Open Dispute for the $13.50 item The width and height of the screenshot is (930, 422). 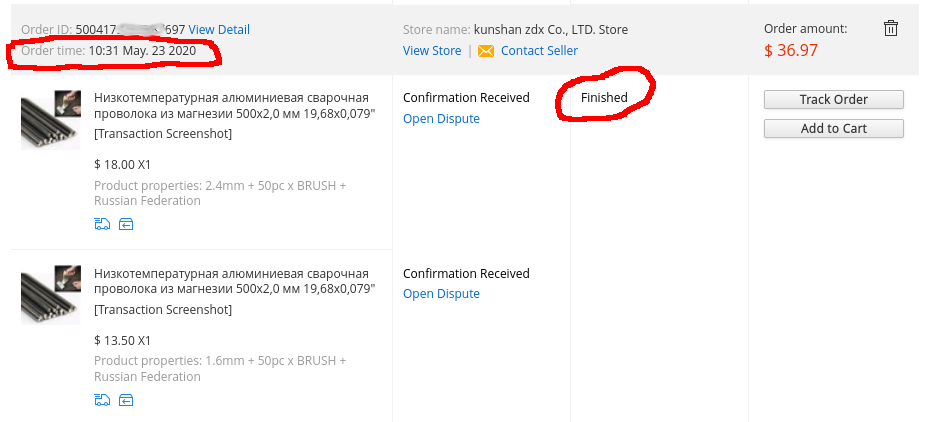click(x=441, y=294)
